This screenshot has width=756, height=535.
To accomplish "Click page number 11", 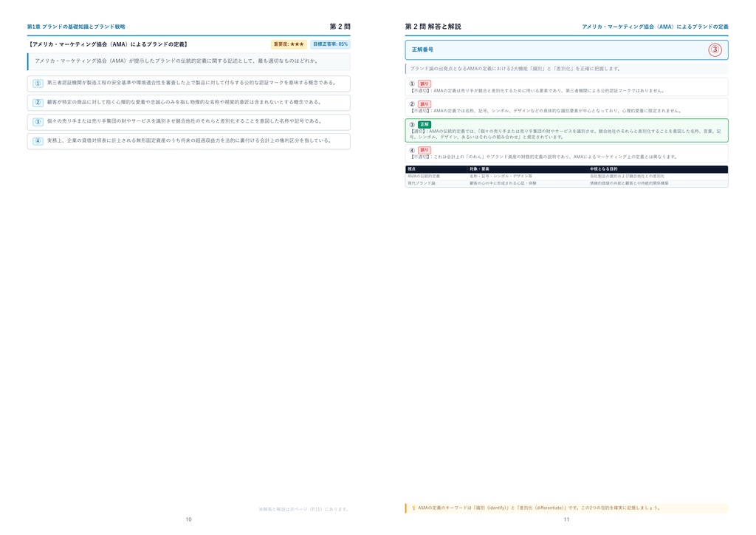I will (566, 519).
